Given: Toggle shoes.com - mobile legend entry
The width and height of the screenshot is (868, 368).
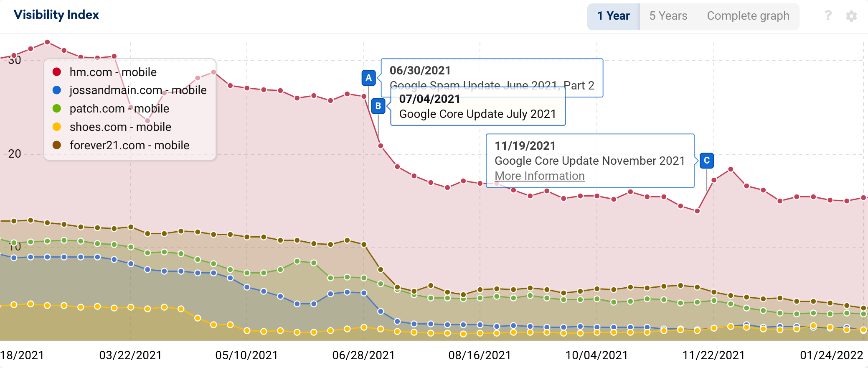Looking at the screenshot, I should pyautogui.click(x=112, y=127).
